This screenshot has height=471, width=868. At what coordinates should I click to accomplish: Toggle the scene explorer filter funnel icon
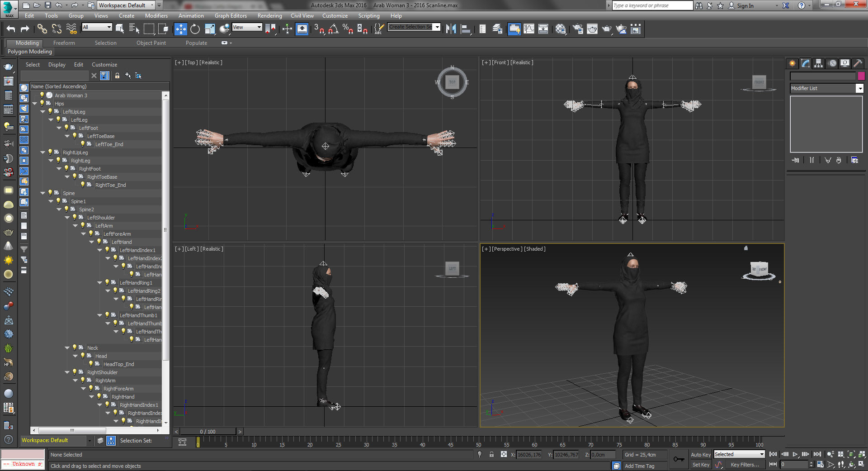tap(104, 76)
